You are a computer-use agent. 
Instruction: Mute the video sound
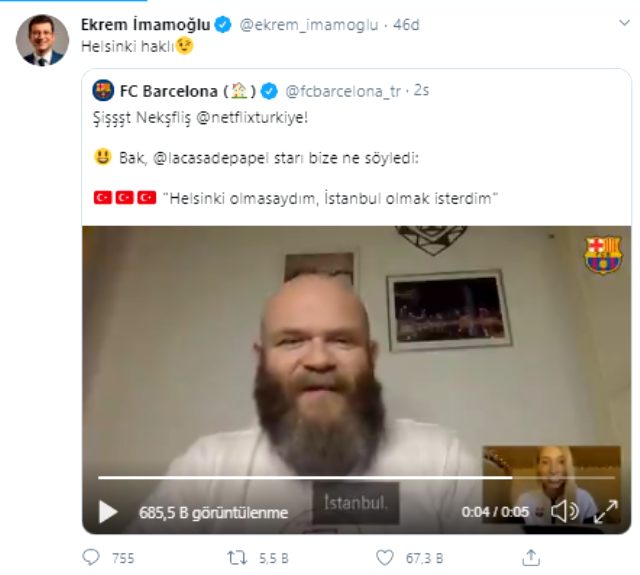click(564, 512)
